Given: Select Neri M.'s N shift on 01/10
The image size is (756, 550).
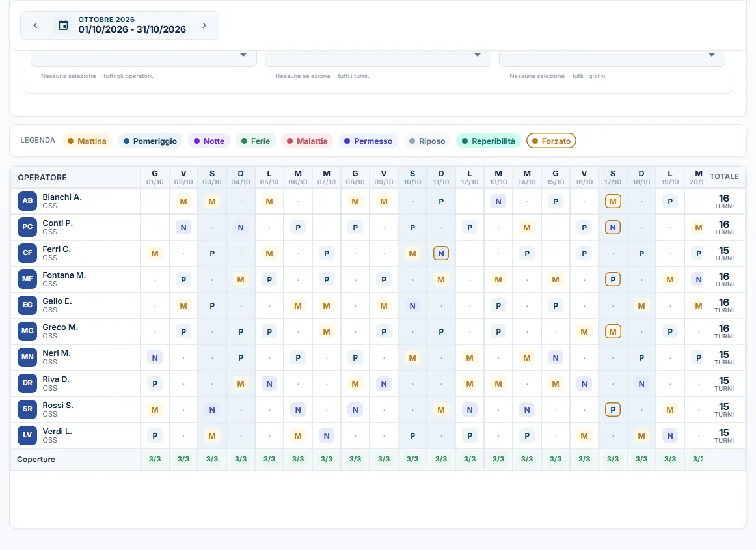Looking at the screenshot, I should 155,357.
